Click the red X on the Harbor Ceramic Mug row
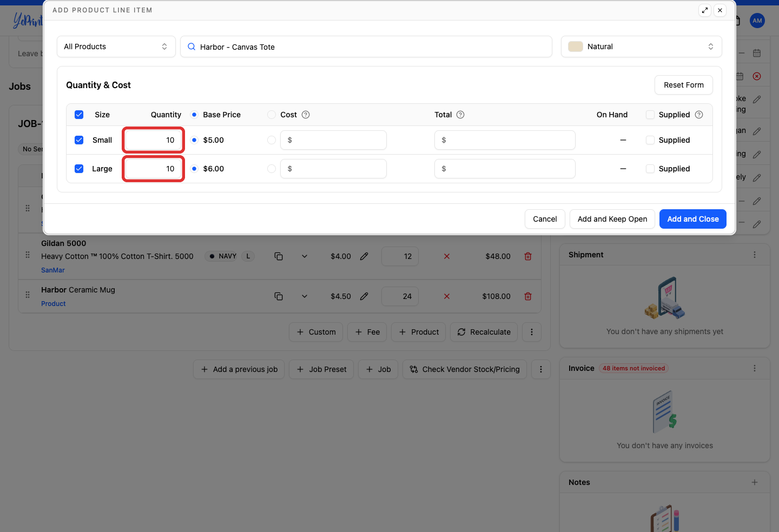 coord(447,296)
